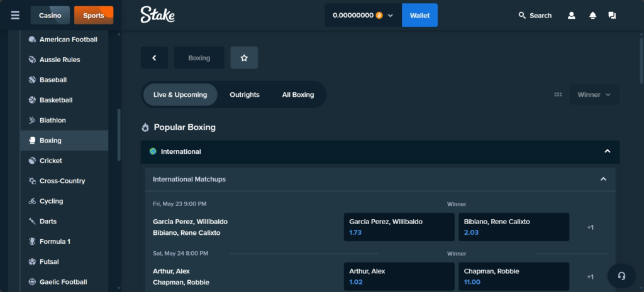Click the Aussie Rules sidebar icon
Screen dimensions: 644x292
(32, 60)
